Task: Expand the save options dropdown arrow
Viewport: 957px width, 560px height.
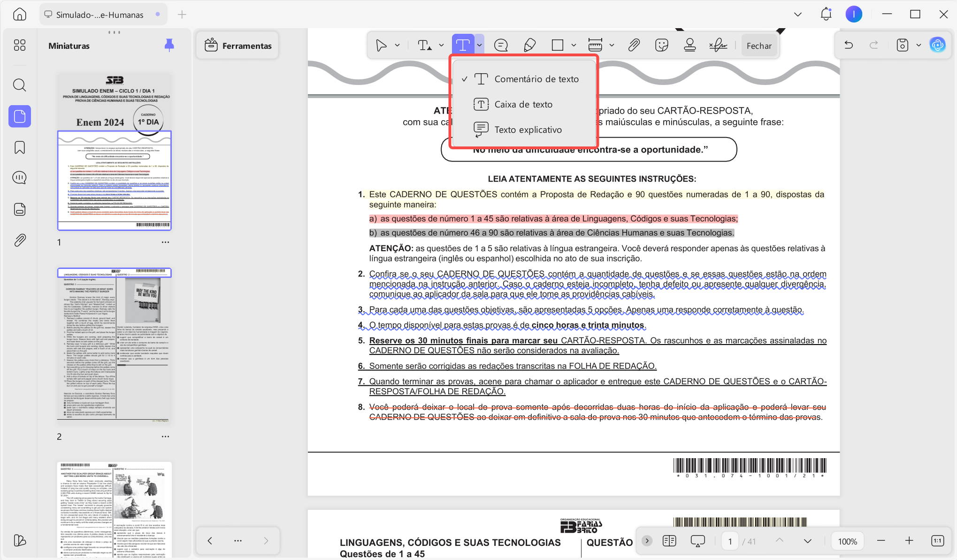Action: pos(919,45)
